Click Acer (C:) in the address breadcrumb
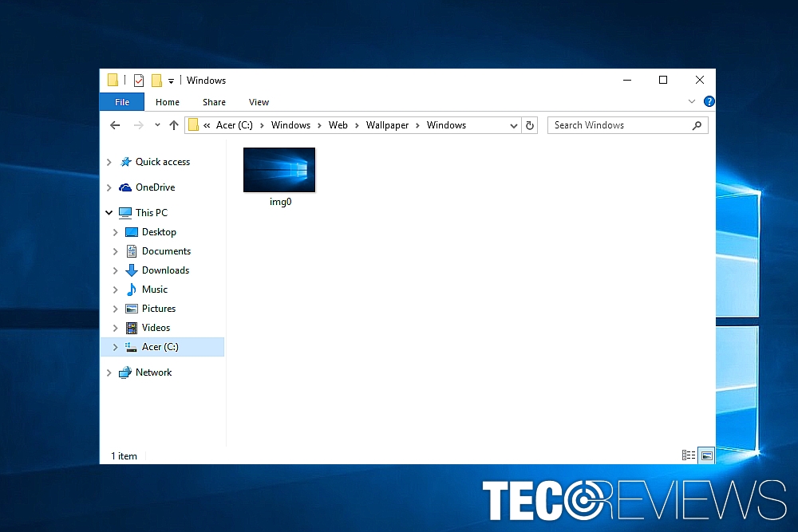The height and width of the screenshot is (532, 798). pos(234,125)
